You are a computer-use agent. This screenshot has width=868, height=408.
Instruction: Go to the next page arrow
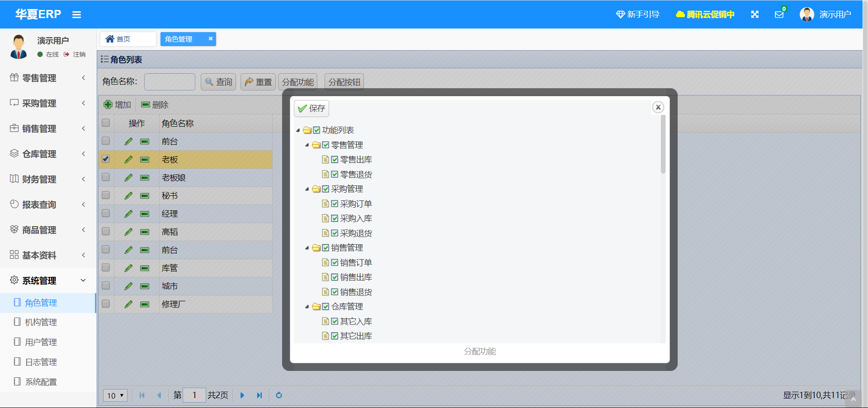tap(242, 395)
